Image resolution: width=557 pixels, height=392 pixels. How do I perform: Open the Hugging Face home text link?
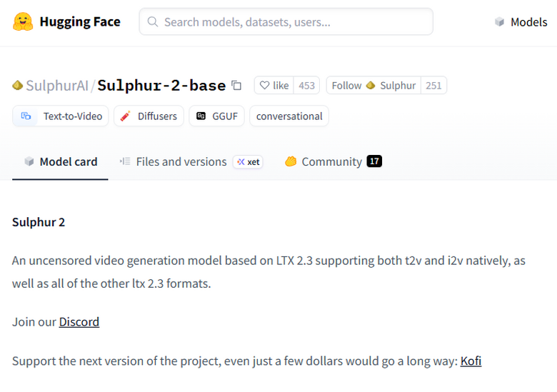80,21
